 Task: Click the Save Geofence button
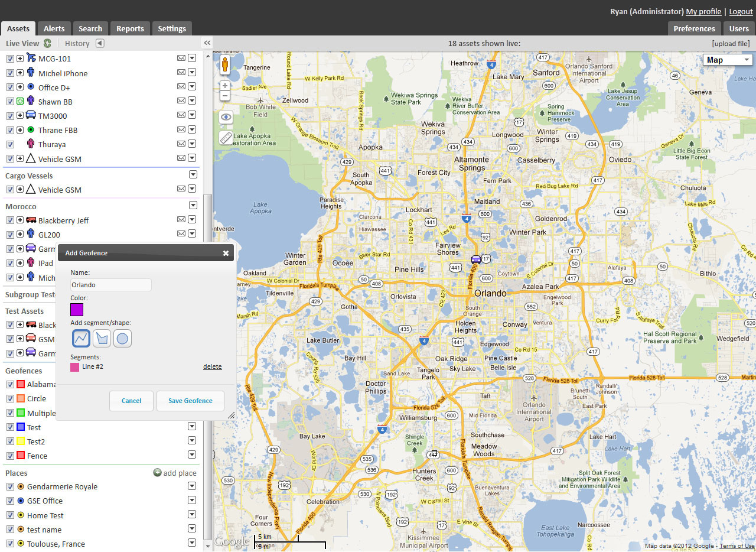point(190,401)
